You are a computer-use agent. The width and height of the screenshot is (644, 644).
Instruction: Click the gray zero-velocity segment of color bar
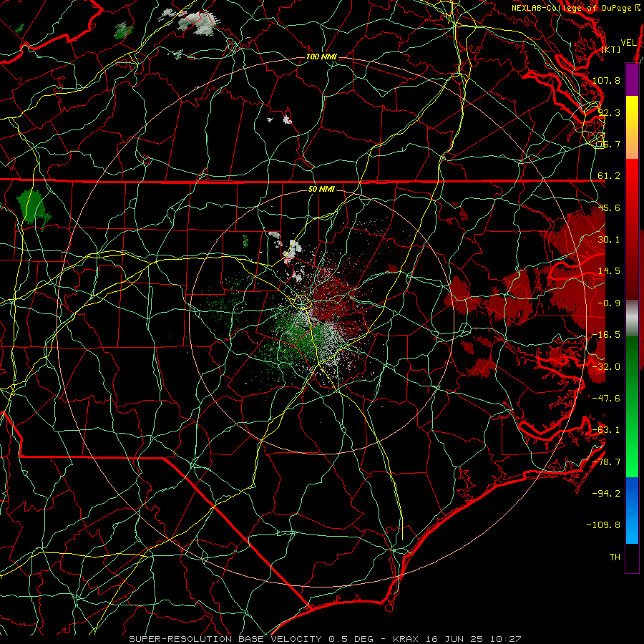pos(632,319)
